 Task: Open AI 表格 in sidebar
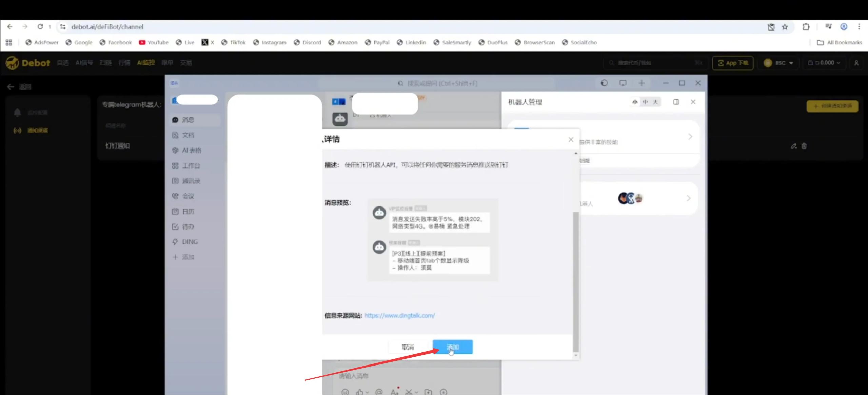coord(191,150)
